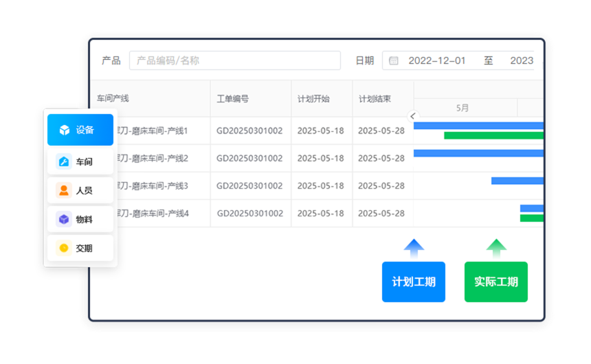Click planned start 2025-05-18 in 产线3 row

321,185
